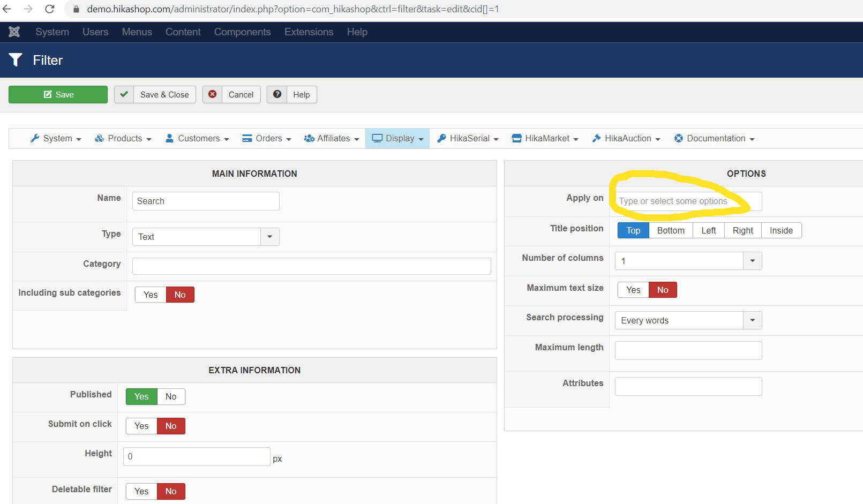Screen dimensions: 863x504
Task: Expand the HikaMarket dropdown menu
Action: tap(545, 138)
